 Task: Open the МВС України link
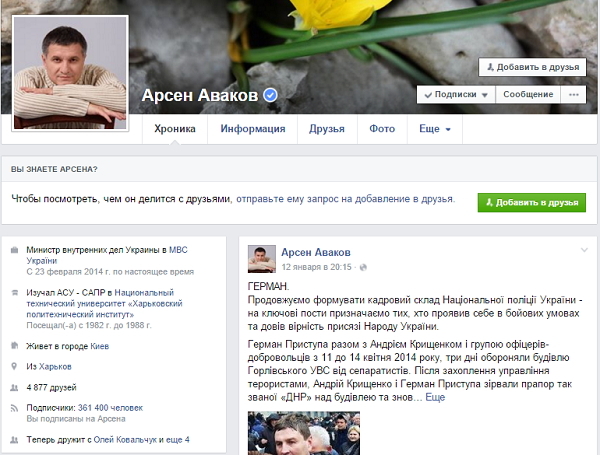pyautogui.click(x=107, y=255)
